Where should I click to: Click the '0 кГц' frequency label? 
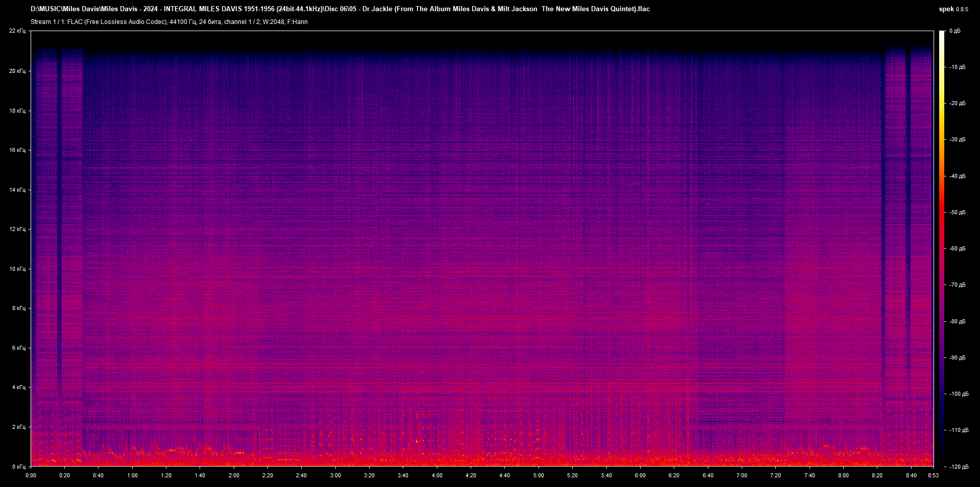point(19,466)
